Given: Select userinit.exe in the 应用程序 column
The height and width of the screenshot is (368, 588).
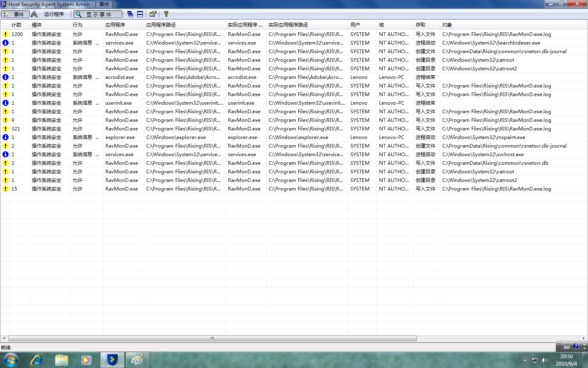Looking at the screenshot, I should (118, 103).
